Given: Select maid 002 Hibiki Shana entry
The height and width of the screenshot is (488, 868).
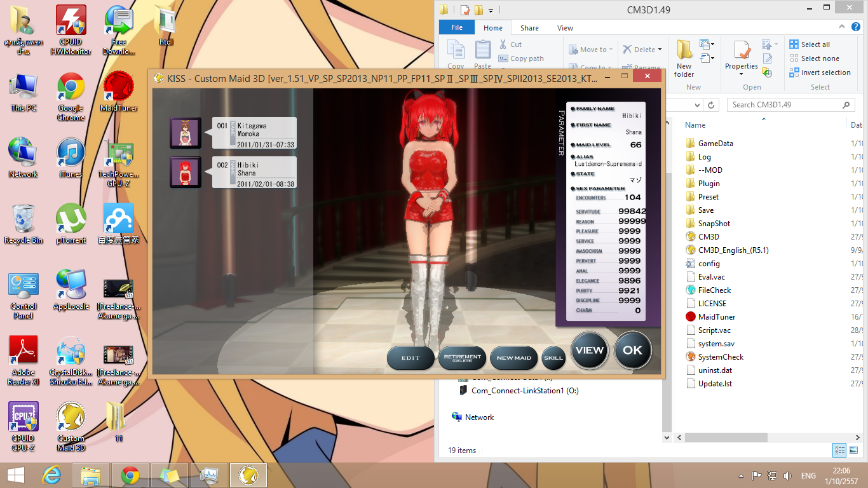Looking at the screenshot, I should coord(254,173).
